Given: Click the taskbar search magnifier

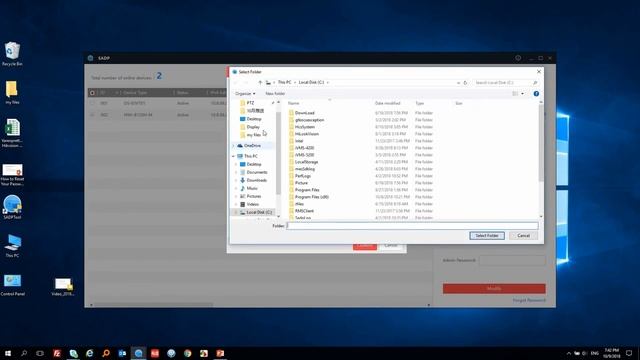Looking at the screenshot, I should (24, 353).
